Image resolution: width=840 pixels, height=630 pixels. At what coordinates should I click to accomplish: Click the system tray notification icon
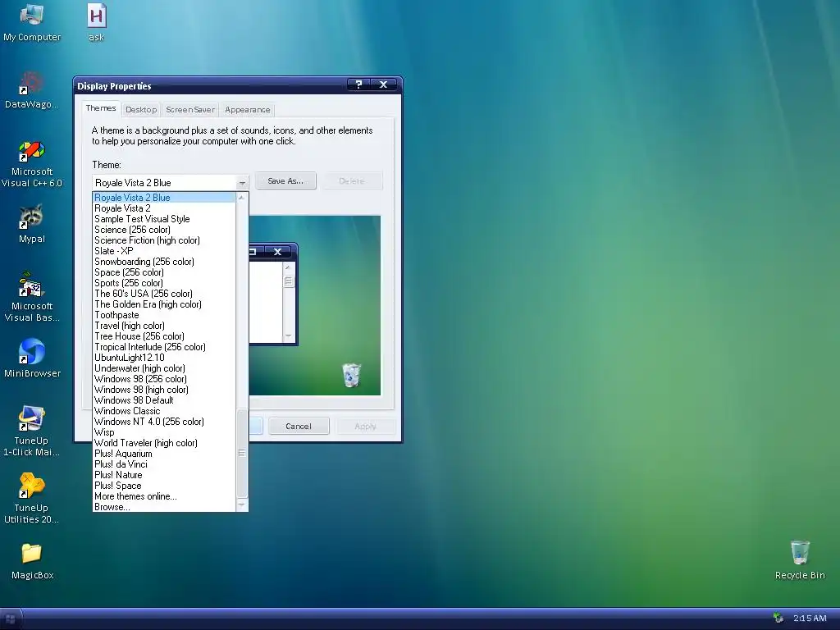(x=778, y=619)
